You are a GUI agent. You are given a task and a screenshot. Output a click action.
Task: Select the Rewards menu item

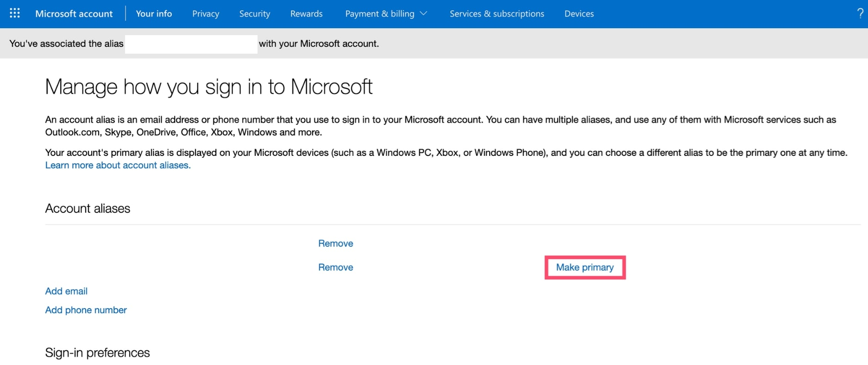pos(306,14)
